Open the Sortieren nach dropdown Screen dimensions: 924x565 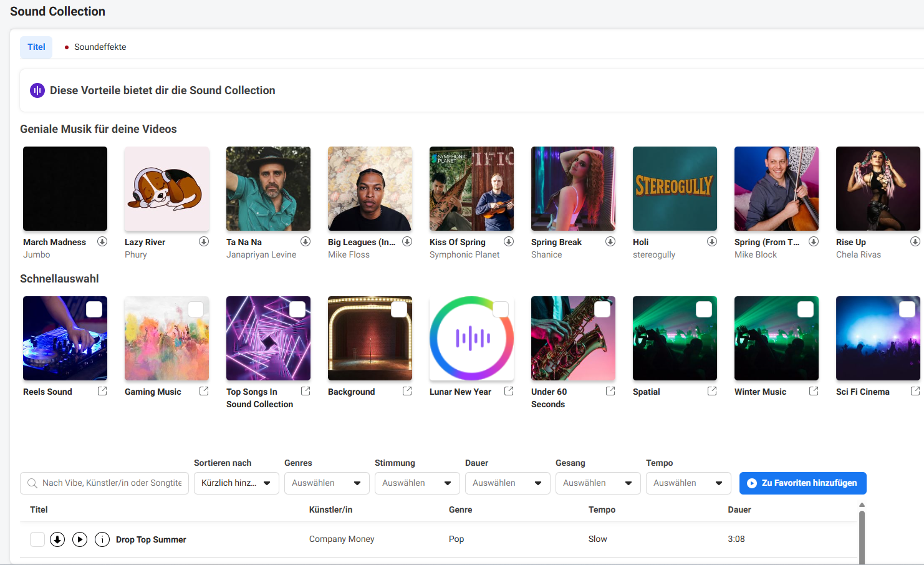236,483
